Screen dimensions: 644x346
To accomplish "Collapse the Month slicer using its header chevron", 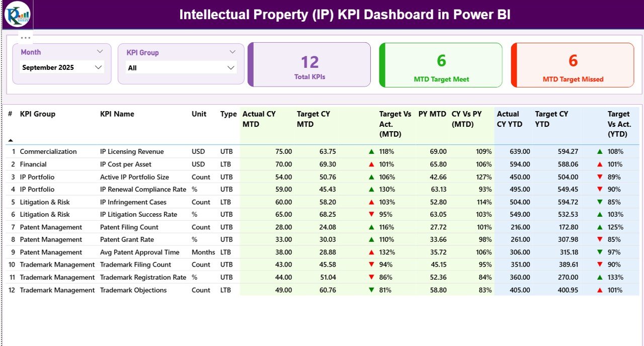I will pyautogui.click(x=100, y=51).
